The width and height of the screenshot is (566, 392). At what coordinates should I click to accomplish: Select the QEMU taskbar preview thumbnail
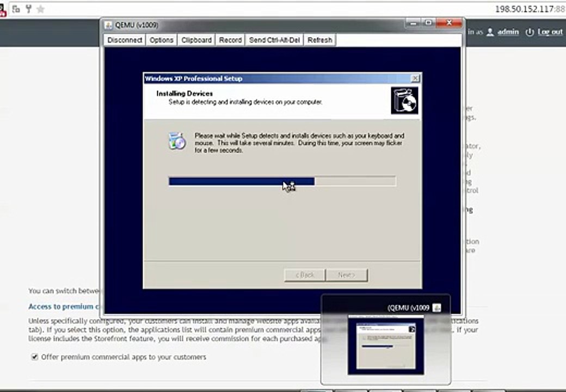pyautogui.click(x=386, y=345)
